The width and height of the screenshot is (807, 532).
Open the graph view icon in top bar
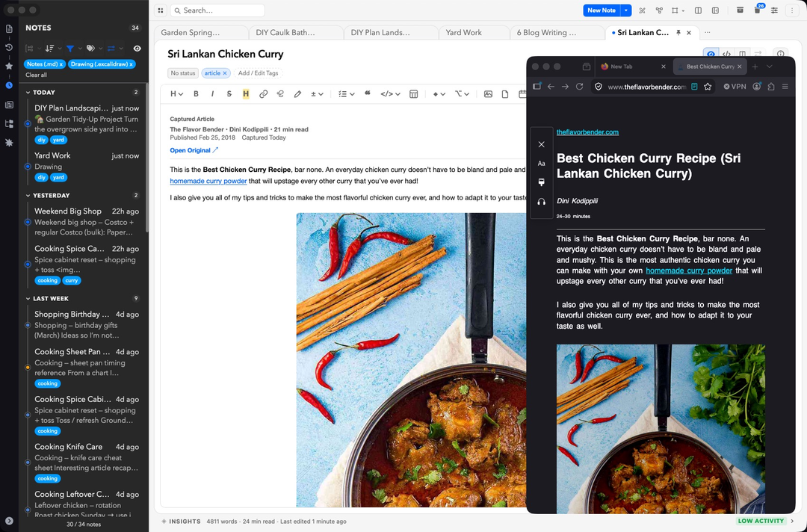659,10
